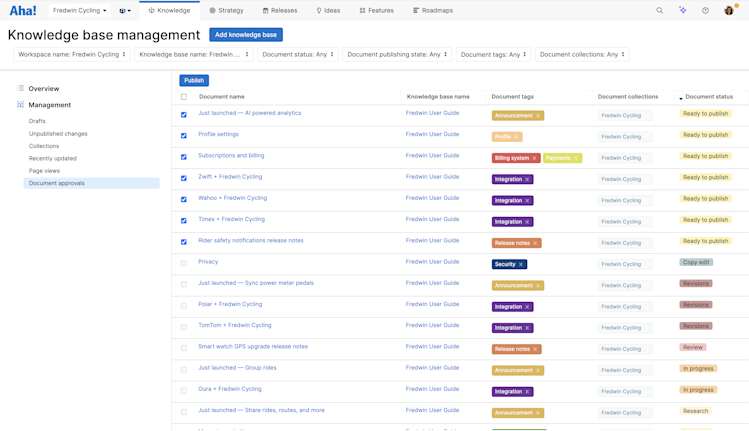
Task: Switch to the Knowledge tab
Action: click(x=169, y=11)
